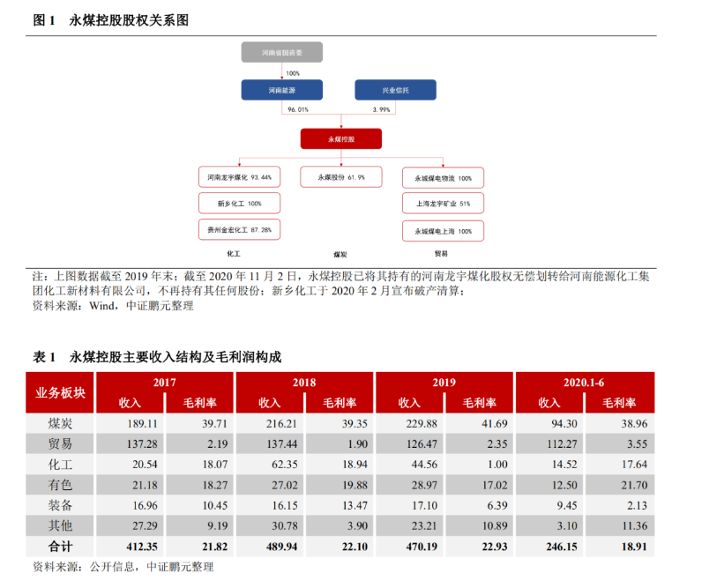The height and width of the screenshot is (588, 709).
Task: Click the 41.69 cell
Action: coord(480,423)
